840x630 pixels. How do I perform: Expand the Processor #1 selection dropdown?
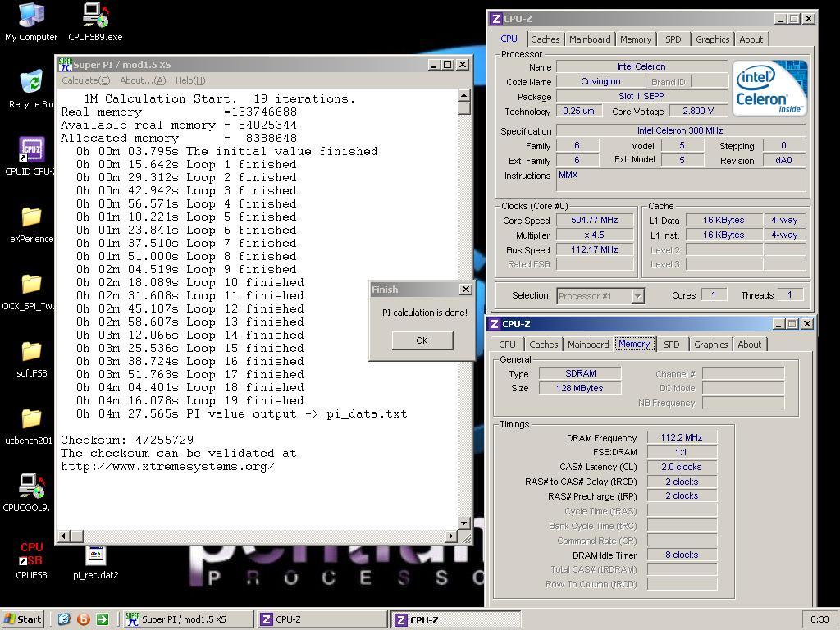(x=637, y=295)
